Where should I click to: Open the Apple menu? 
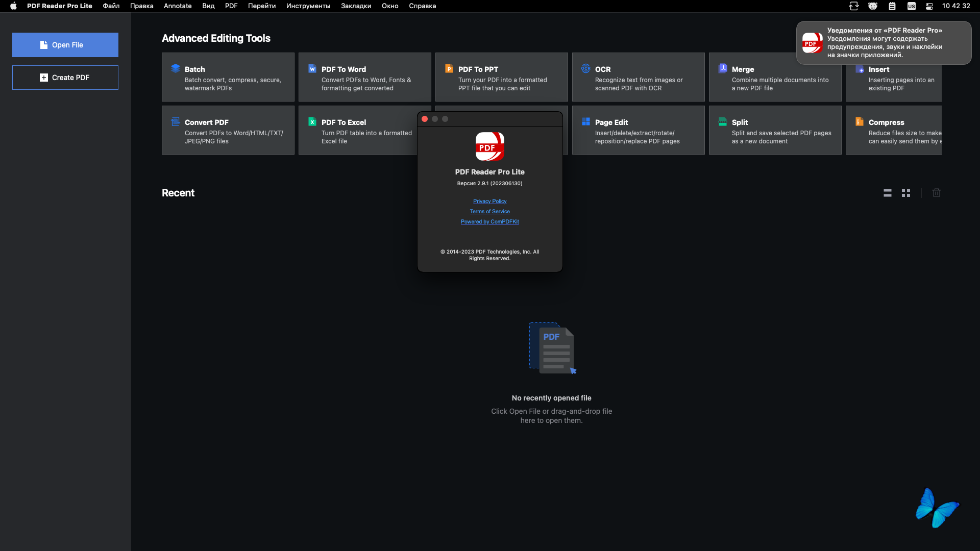[x=14, y=6]
